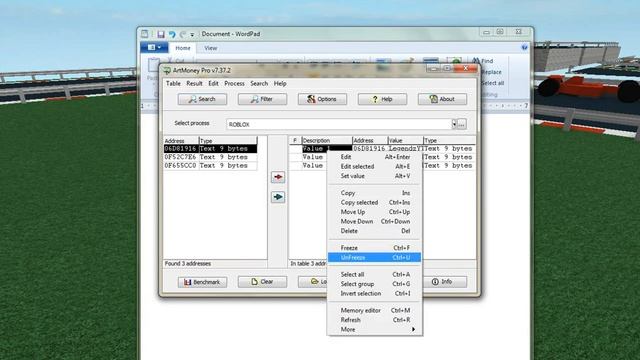The width and height of the screenshot is (640, 360).
Task: Choose Move Up in the context menu
Action: click(x=374, y=212)
